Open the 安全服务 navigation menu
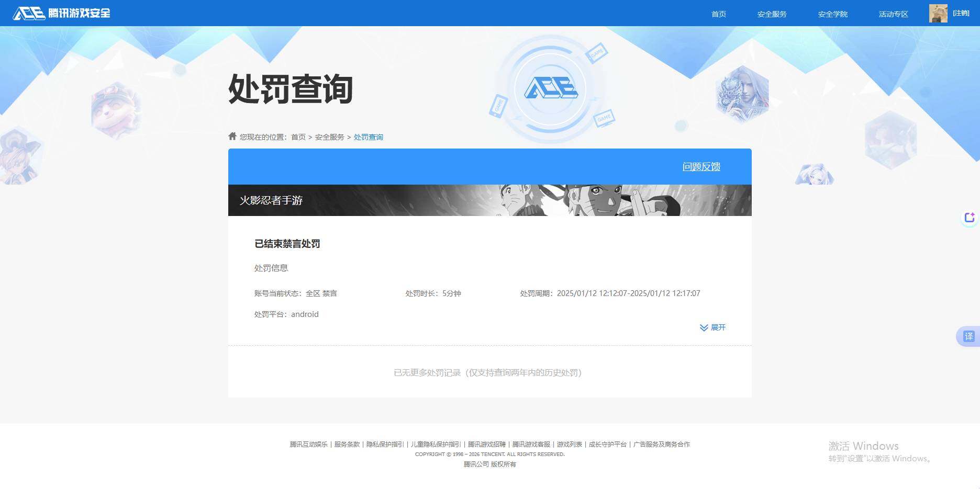Screen dimensions: 980x489 point(771,14)
